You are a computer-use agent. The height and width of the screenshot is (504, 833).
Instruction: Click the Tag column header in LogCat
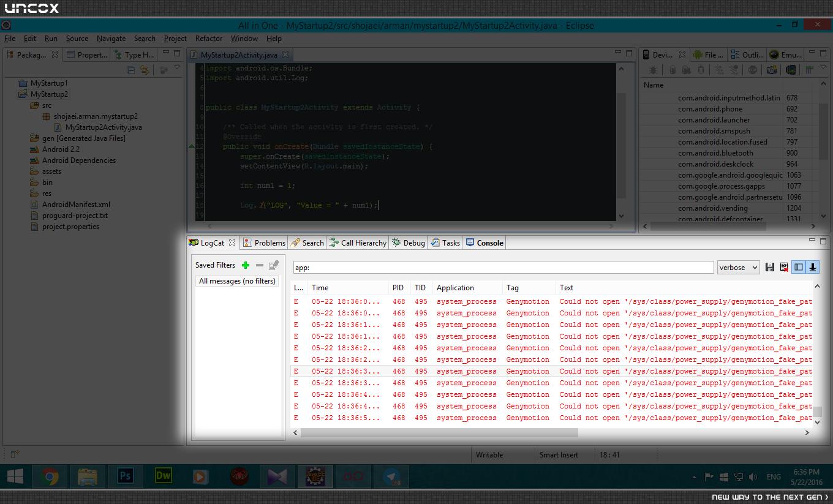click(x=513, y=288)
